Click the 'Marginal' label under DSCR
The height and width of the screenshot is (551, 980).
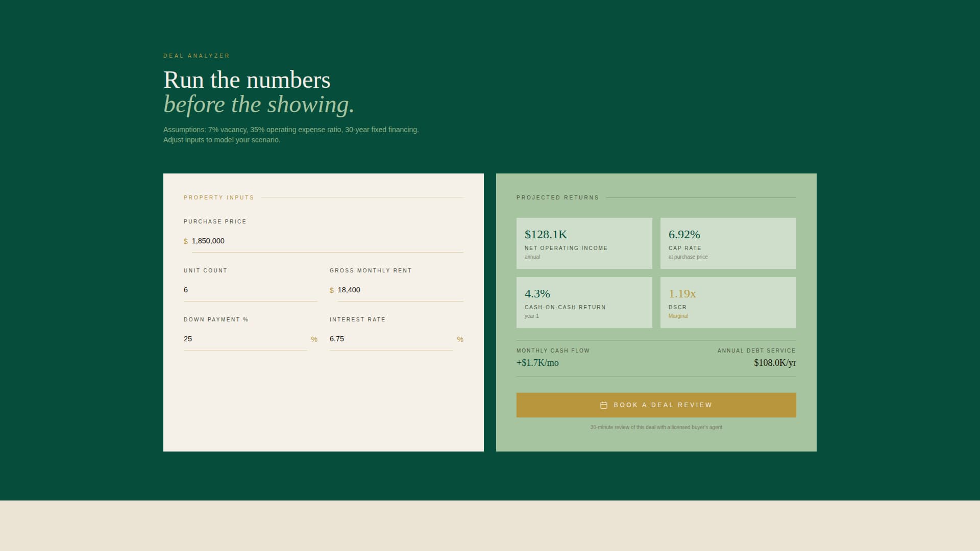coord(678,316)
